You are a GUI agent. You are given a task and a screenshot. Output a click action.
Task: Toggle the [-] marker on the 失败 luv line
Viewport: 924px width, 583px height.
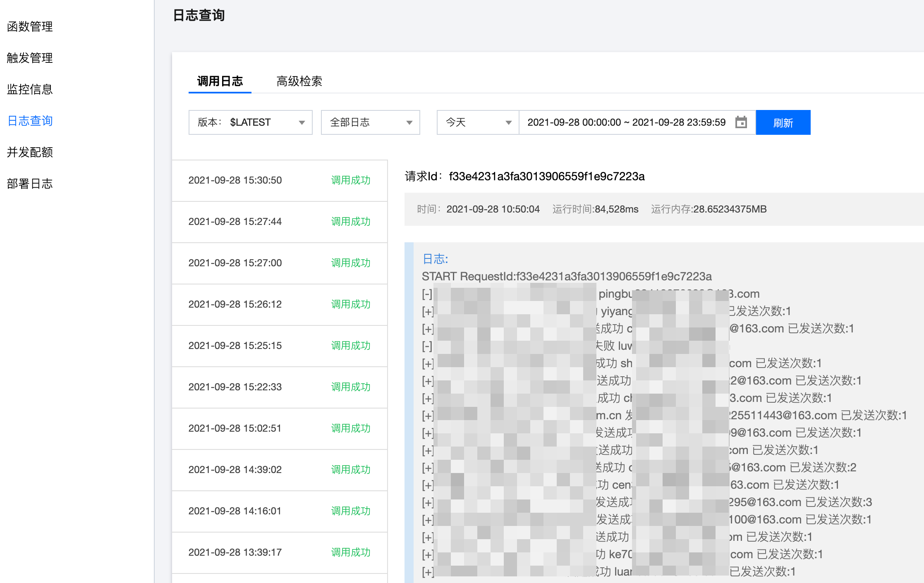(427, 346)
